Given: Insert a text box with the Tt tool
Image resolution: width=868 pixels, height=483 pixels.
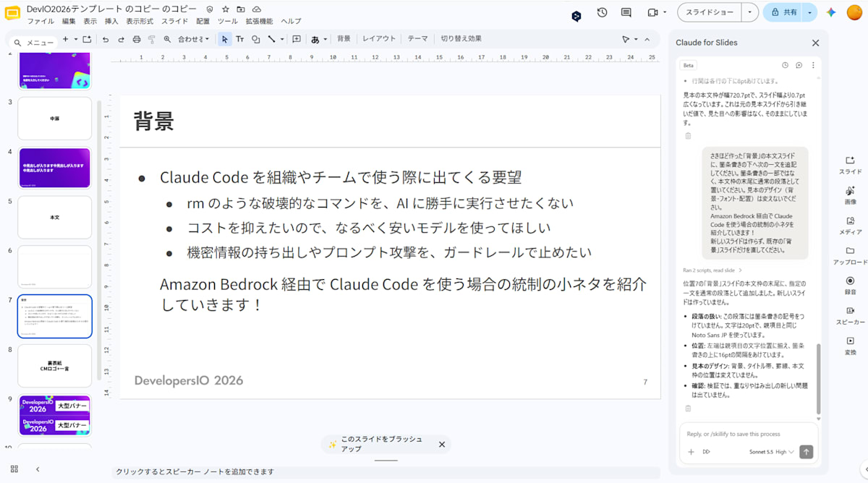Looking at the screenshot, I should [240, 39].
